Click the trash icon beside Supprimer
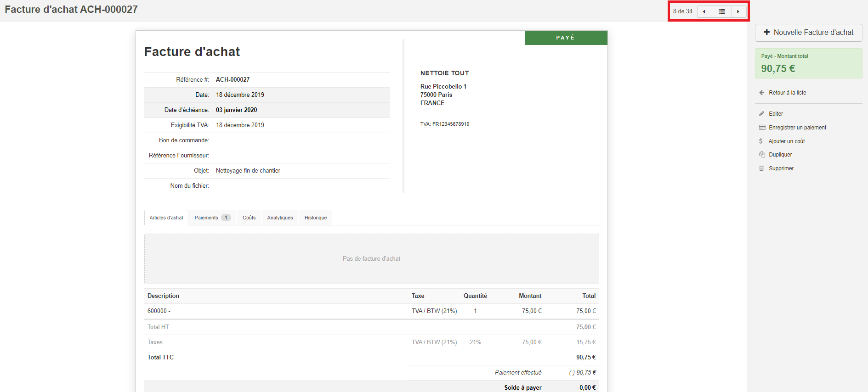 [x=761, y=168]
